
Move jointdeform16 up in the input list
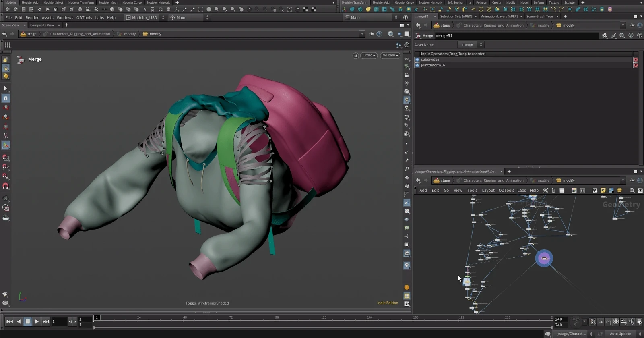(x=417, y=65)
